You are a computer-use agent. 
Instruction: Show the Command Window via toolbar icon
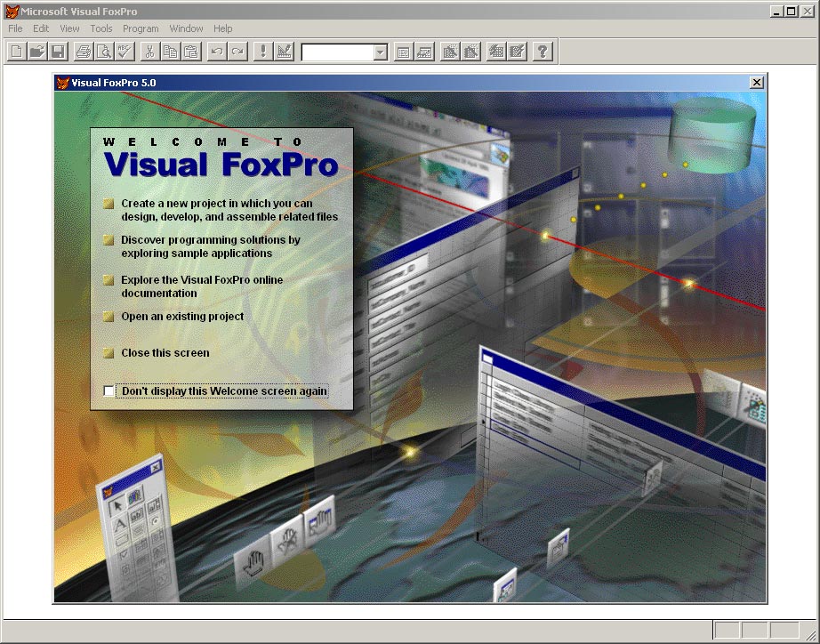(x=403, y=52)
